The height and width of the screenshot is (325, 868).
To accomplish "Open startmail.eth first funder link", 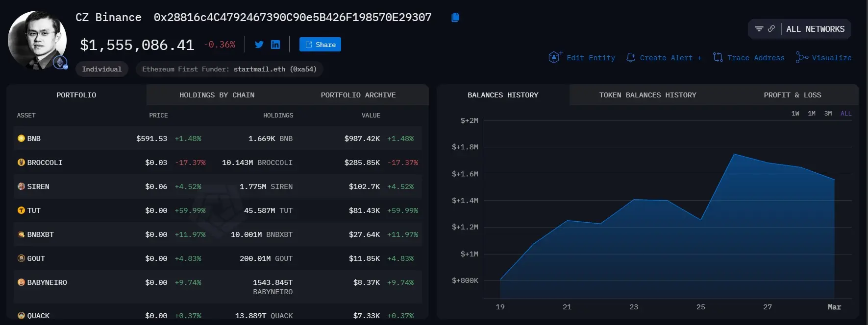I will 274,69.
